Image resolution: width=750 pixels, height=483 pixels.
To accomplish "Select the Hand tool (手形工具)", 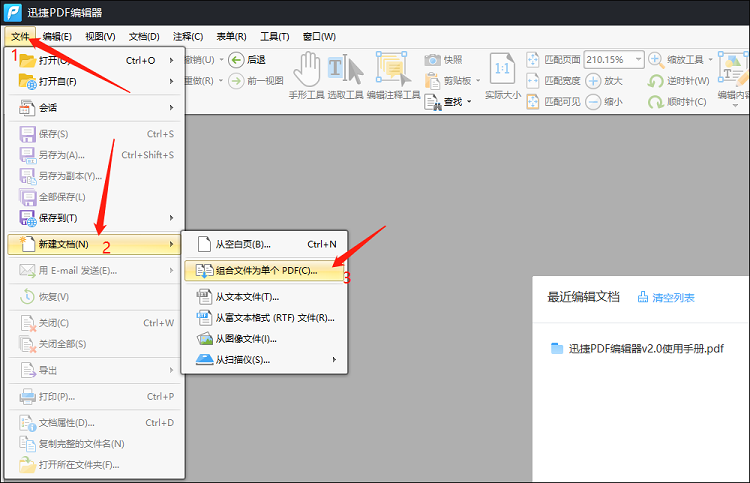I will [307, 76].
